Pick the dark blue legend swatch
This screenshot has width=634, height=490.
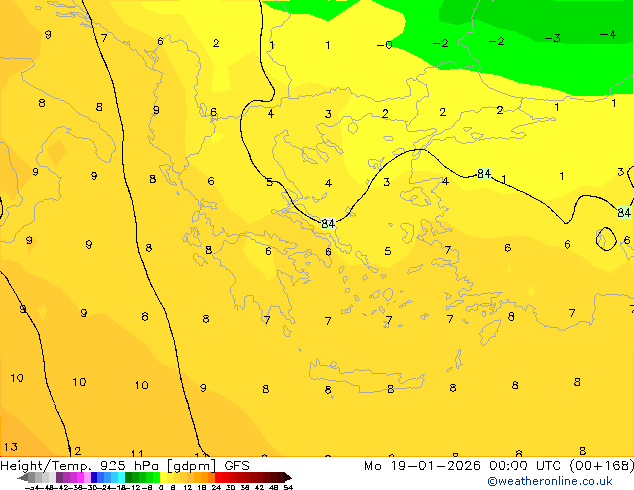94,477
